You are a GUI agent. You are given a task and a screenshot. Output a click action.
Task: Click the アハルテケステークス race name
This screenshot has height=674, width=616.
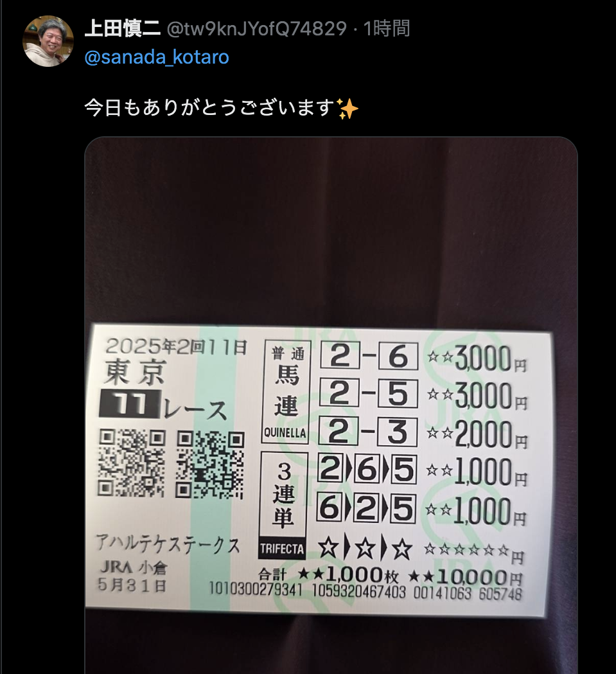click(x=168, y=544)
